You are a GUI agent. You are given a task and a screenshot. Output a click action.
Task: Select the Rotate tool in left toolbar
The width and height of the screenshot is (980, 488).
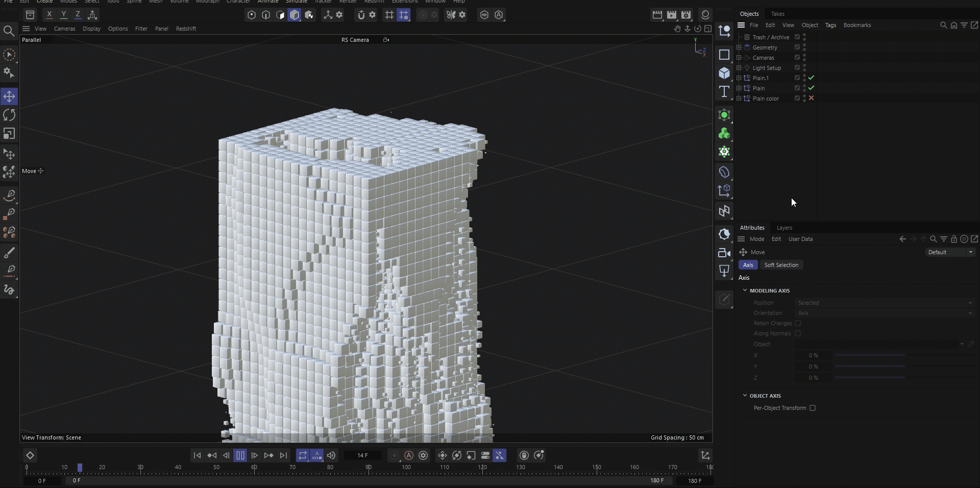pos(9,115)
